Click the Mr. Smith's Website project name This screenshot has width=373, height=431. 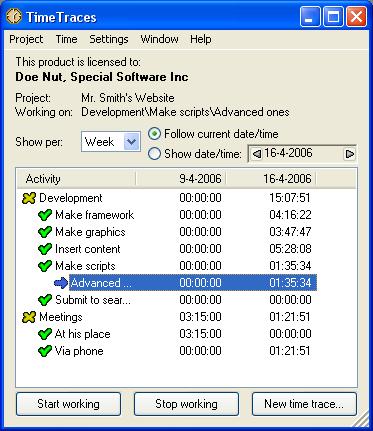128,98
